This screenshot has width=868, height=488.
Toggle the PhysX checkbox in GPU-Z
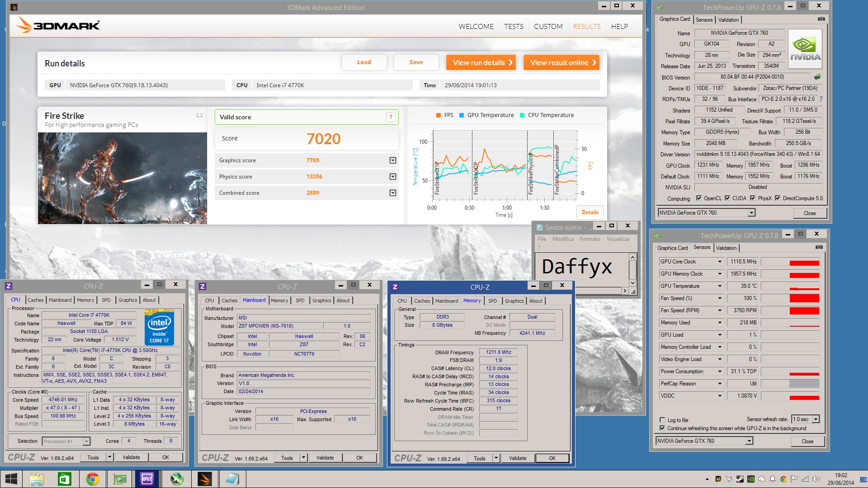[753, 198]
